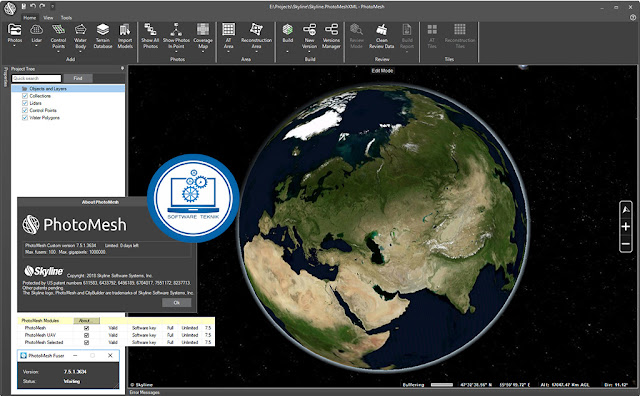Click the redo arrow in title bar
Image resolution: width=640 pixels, height=396 pixels.
pos(43,7)
